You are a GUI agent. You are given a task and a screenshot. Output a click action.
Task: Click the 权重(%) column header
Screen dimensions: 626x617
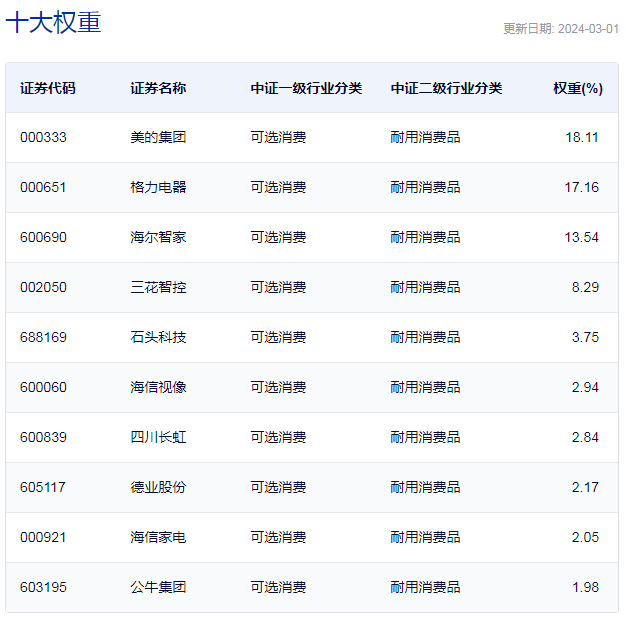[x=577, y=88]
